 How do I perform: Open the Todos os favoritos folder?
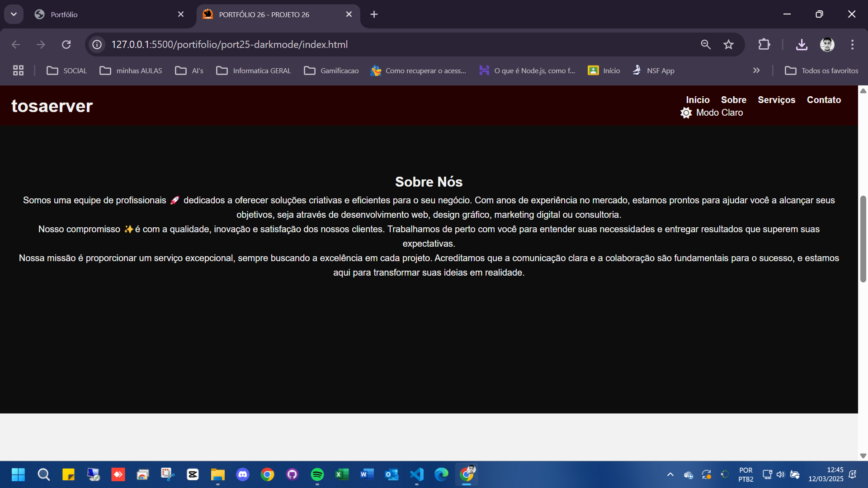(x=821, y=70)
